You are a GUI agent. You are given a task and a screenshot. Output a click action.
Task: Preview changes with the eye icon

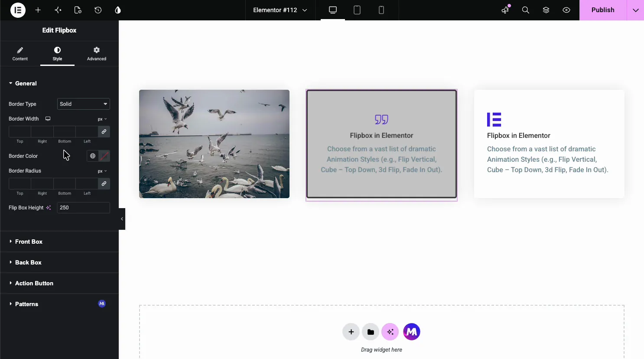[x=566, y=10]
